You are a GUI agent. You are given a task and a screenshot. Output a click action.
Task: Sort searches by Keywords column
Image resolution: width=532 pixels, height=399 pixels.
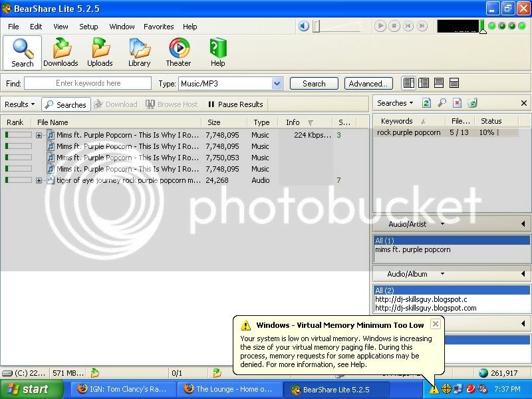click(410, 121)
